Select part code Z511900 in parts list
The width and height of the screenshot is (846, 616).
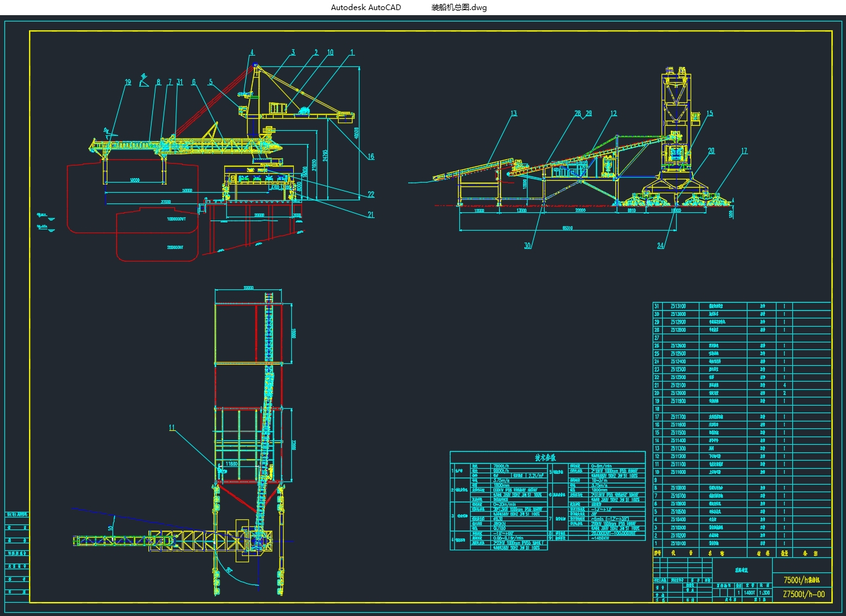[679, 401]
